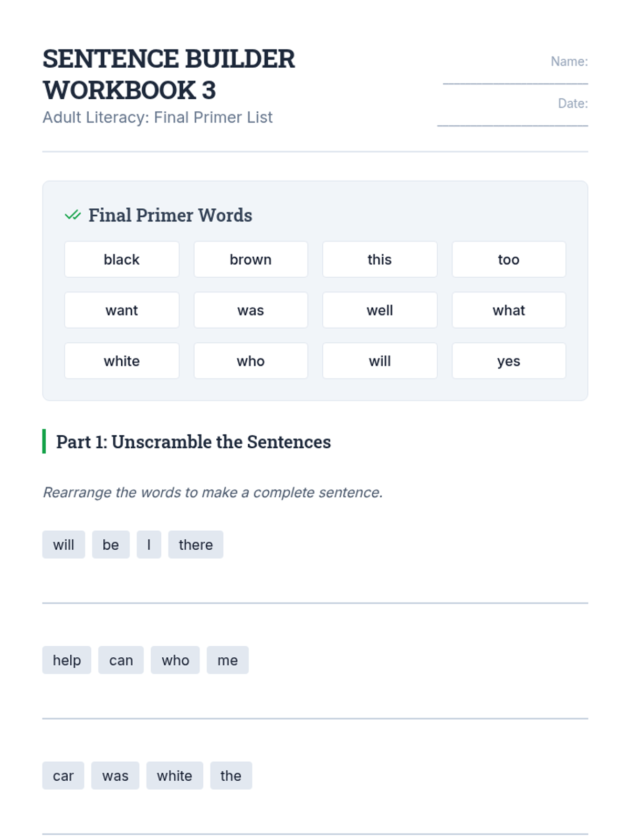Click the Part 1 Unscramble the Sentences heading

coord(193,442)
